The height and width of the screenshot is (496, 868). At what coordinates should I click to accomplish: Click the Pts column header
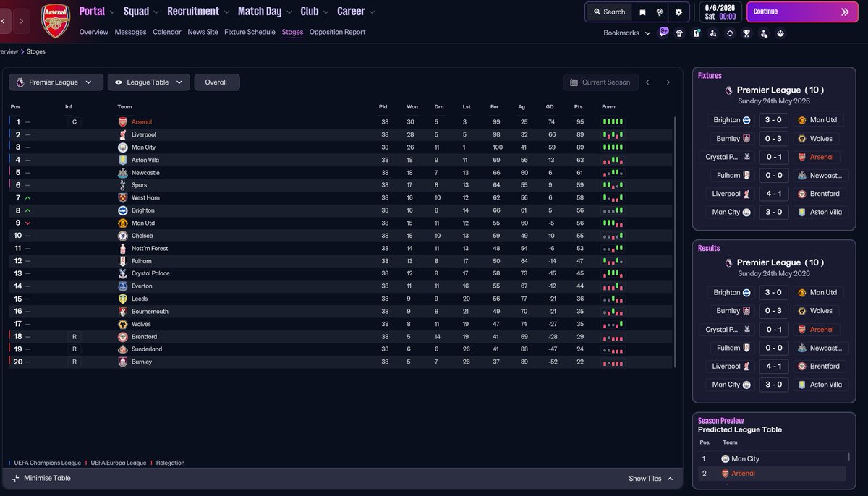click(x=579, y=107)
